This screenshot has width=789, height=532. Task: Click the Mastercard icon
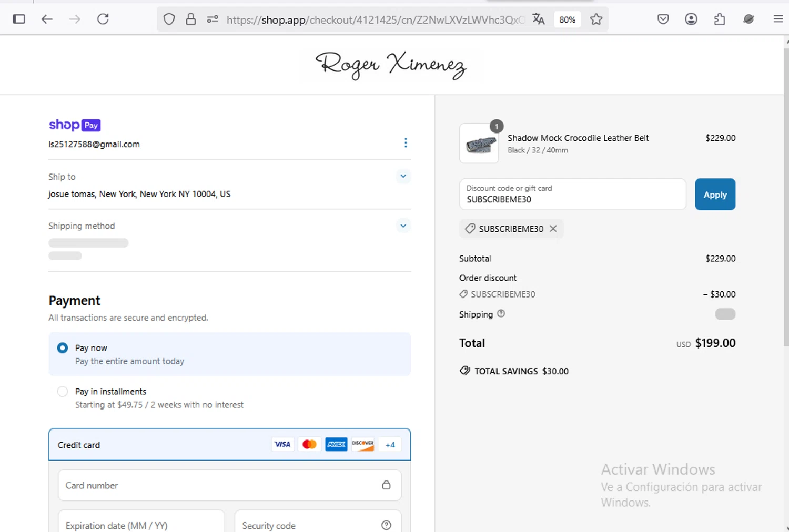point(309,445)
